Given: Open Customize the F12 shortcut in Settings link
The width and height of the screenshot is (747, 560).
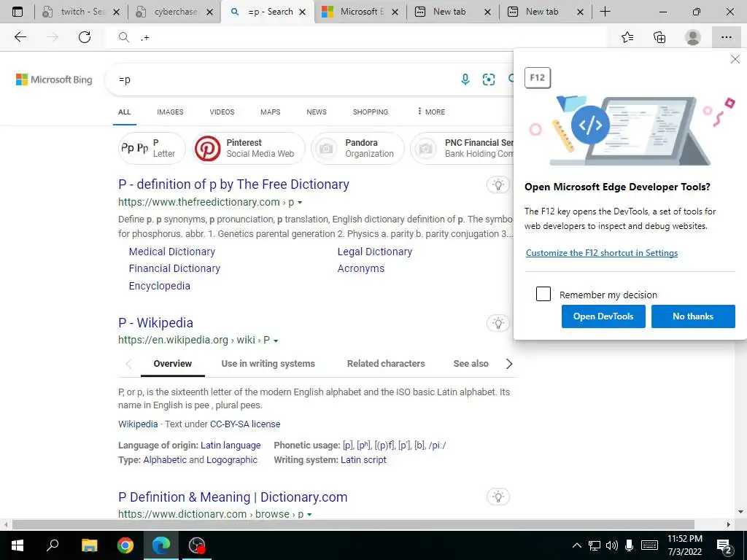Looking at the screenshot, I should 601,253.
